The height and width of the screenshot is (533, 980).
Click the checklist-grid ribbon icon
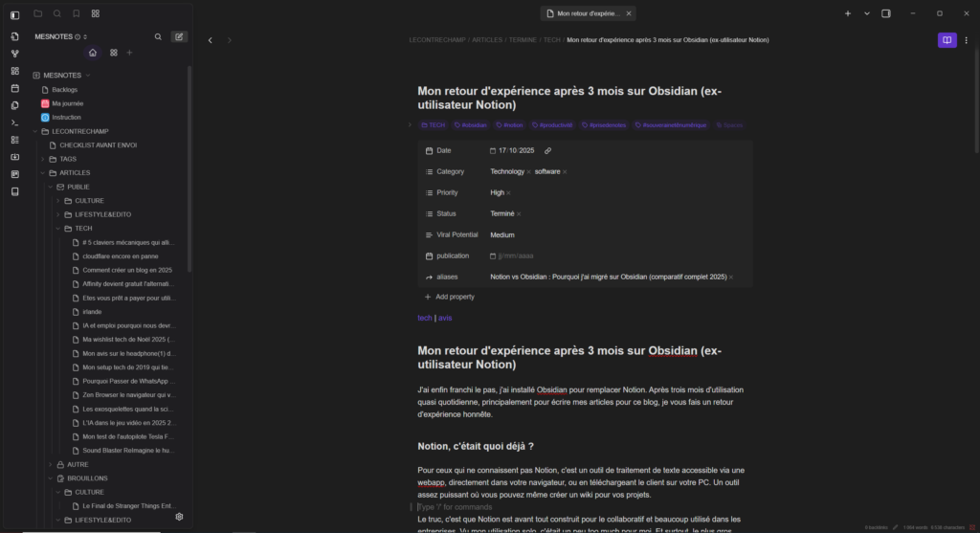15,140
